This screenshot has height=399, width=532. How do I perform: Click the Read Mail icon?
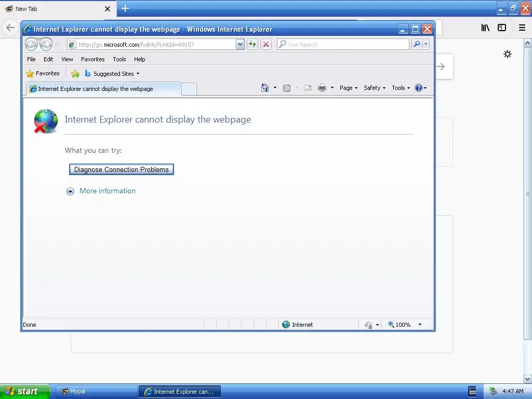click(308, 88)
